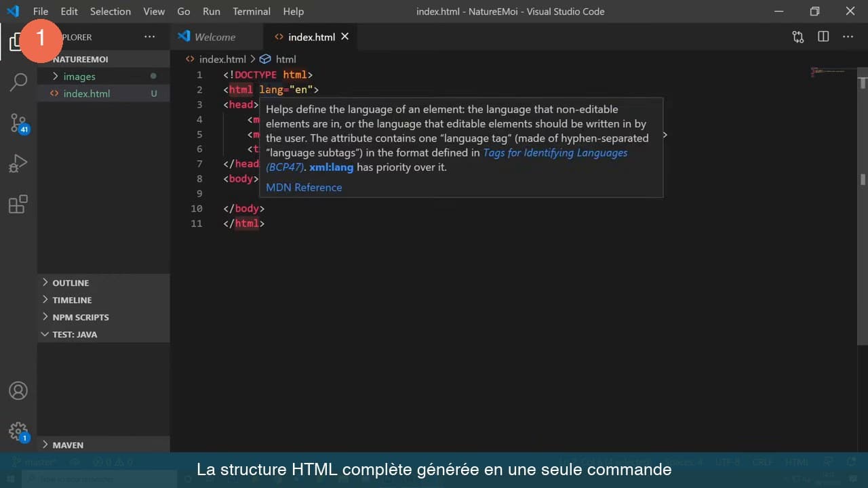Split the editor to the right

tap(823, 37)
